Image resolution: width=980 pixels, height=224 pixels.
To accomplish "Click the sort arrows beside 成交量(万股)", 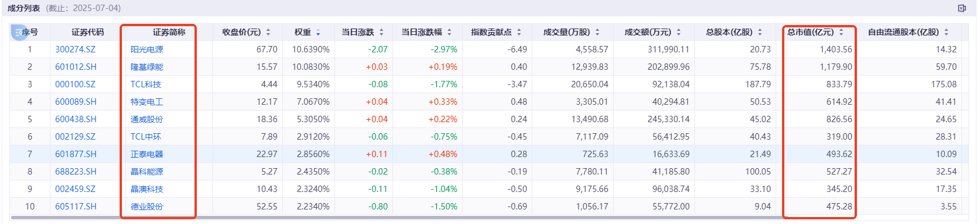I will 597,32.
